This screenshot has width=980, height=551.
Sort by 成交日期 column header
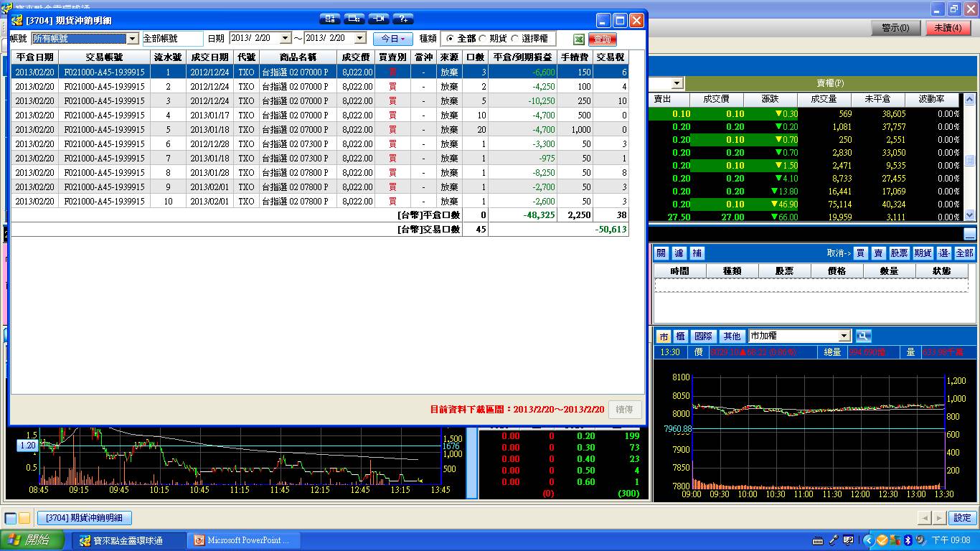[209, 57]
